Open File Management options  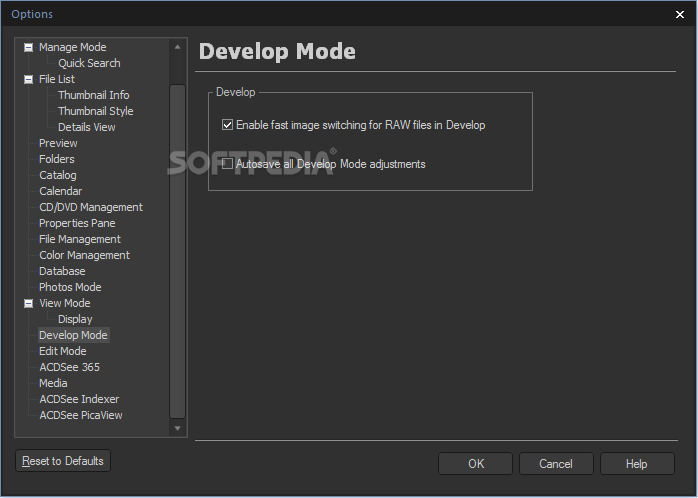click(80, 239)
